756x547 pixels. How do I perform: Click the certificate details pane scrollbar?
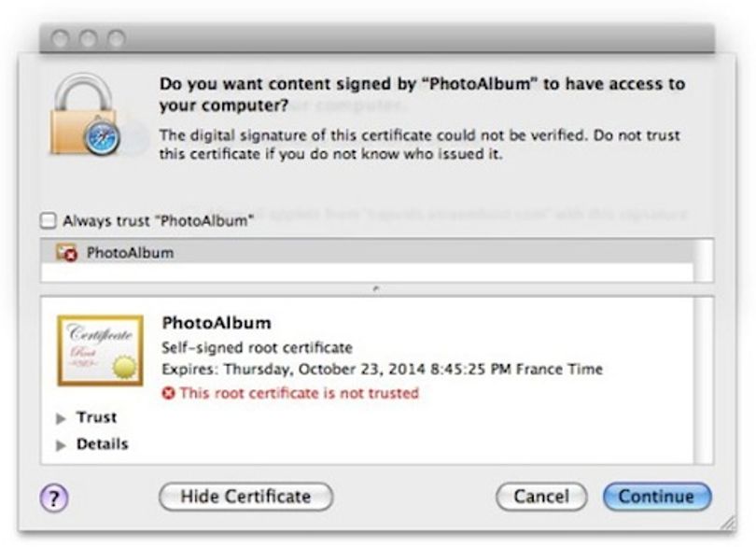704,381
